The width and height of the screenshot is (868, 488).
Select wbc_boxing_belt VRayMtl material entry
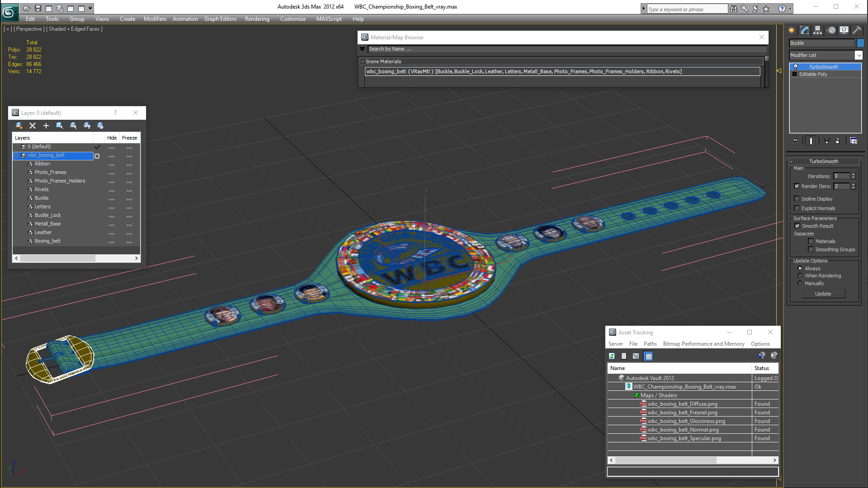(x=562, y=71)
